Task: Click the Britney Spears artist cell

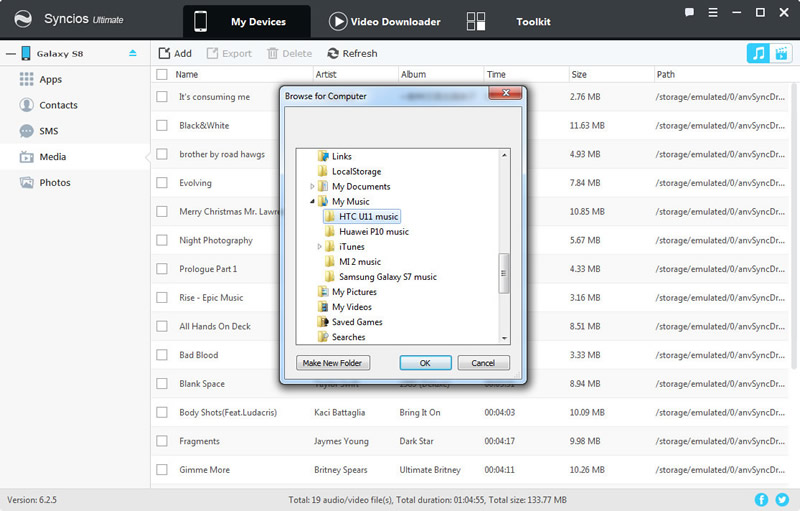Action: pyautogui.click(x=340, y=470)
